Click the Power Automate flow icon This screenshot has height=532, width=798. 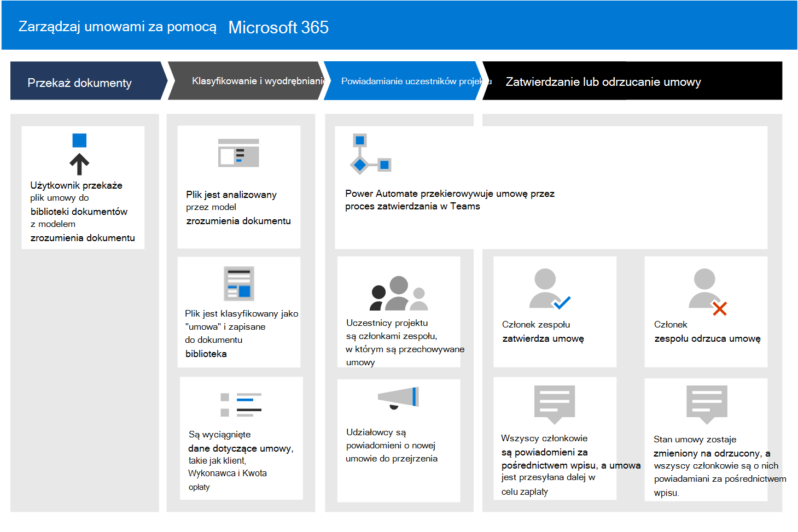pos(371,154)
